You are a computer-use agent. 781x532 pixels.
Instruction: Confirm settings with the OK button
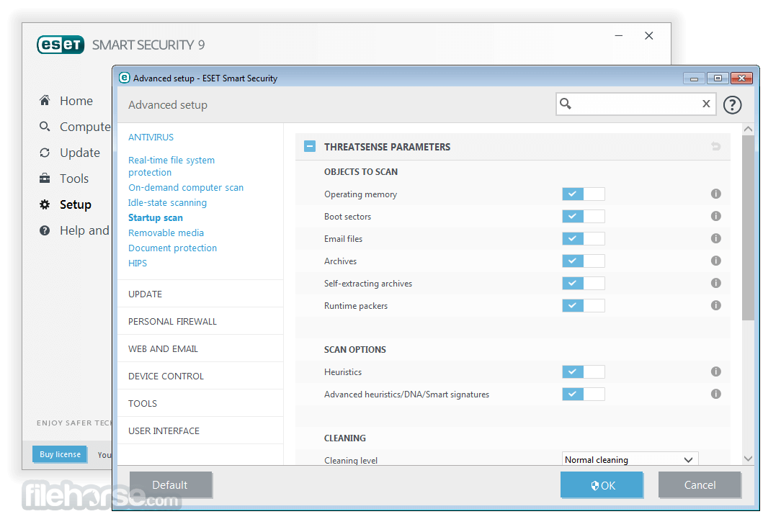[602, 485]
